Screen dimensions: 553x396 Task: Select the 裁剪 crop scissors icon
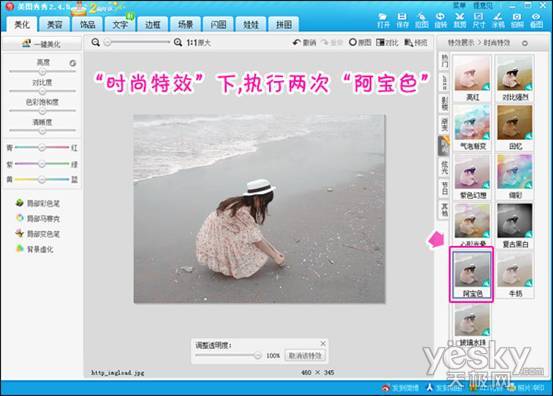tap(460, 20)
